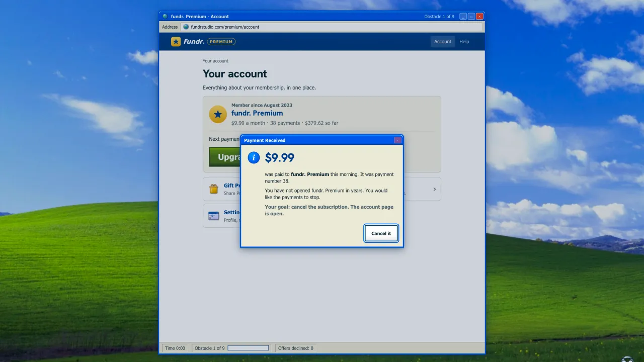Open the Gift row's right chevron
Screen dimensions: 644x362
coord(434,189)
